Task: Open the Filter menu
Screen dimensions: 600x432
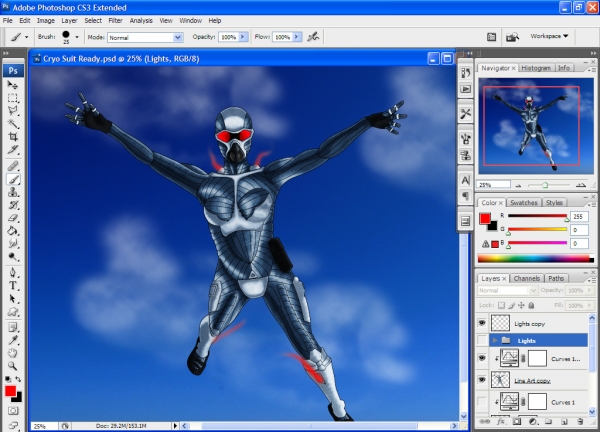Action: [x=115, y=21]
